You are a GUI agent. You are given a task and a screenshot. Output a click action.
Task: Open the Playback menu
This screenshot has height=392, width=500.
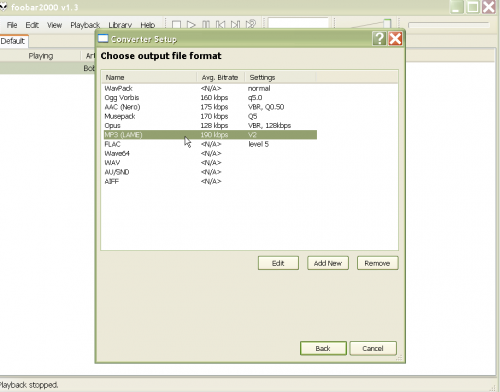tap(85, 25)
